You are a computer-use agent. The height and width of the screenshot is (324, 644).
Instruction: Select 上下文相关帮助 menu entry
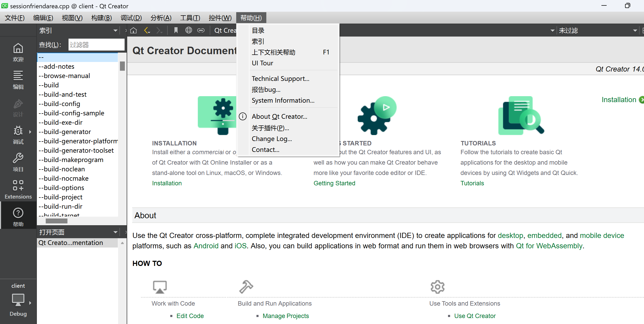point(288,52)
